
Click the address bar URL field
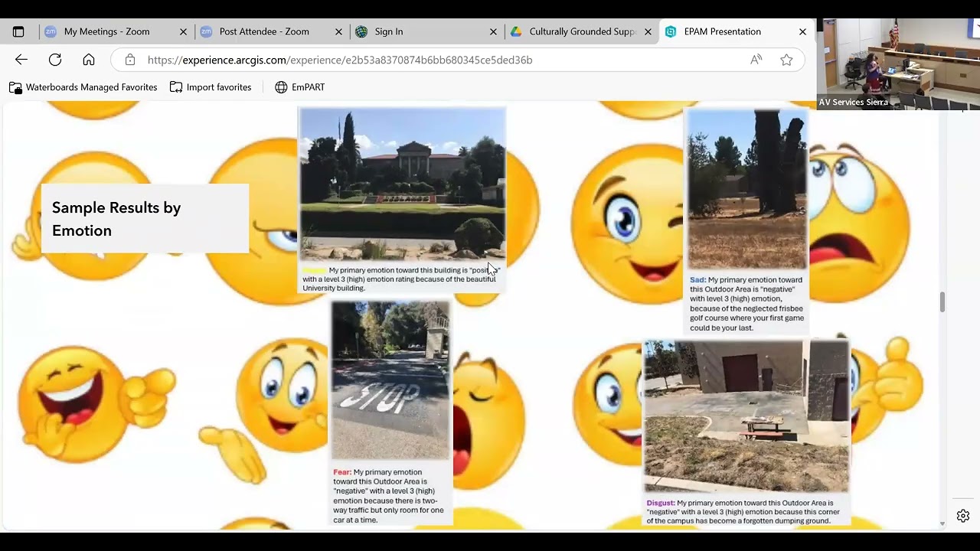[x=458, y=60]
